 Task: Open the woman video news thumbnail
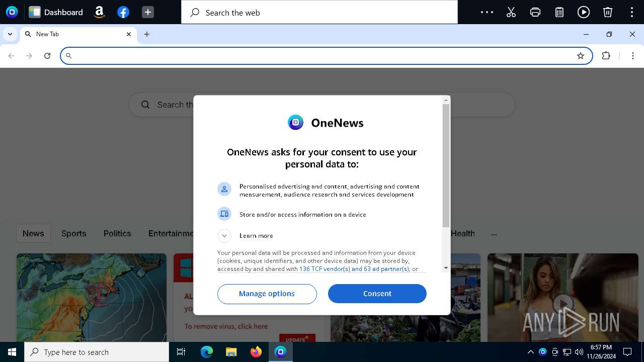tap(563, 298)
